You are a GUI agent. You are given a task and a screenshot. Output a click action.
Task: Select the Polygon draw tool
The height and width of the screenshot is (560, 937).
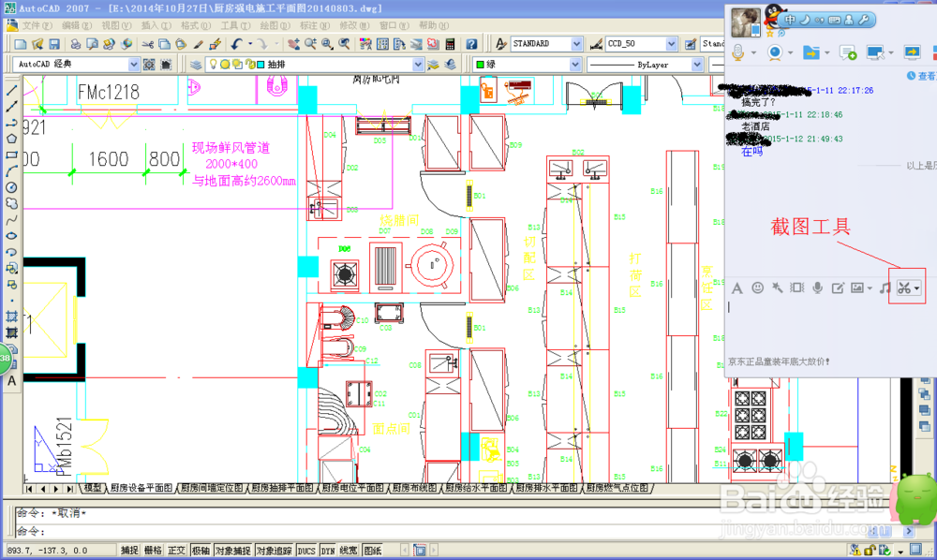[x=11, y=140]
